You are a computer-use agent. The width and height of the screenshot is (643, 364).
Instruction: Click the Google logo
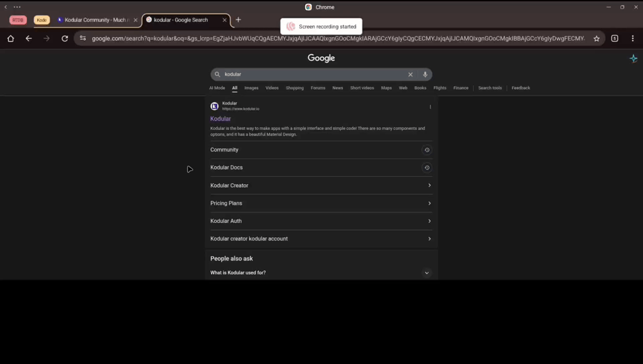point(321,58)
